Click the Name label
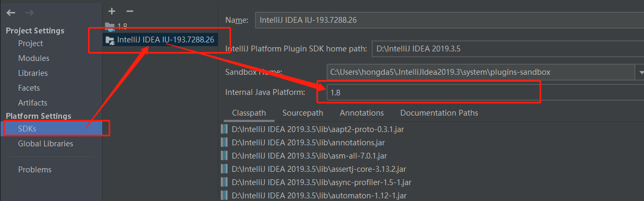Viewport: 644px width, 201px height. coord(236,20)
